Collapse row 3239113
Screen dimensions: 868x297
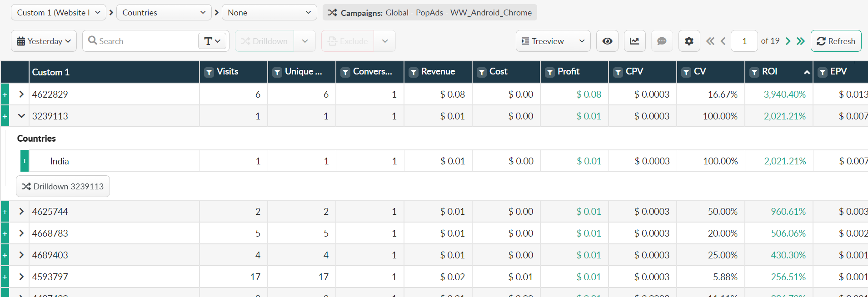tap(21, 116)
